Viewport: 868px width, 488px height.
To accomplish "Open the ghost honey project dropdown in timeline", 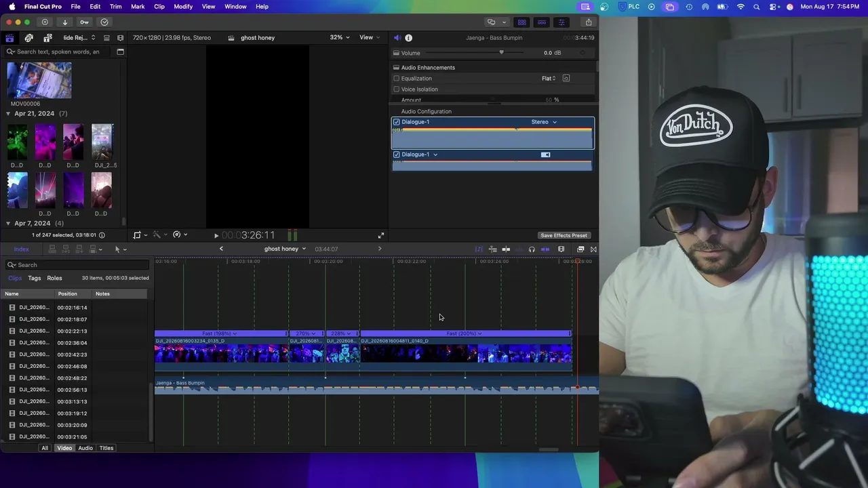I will pyautogui.click(x=285, y=249).
